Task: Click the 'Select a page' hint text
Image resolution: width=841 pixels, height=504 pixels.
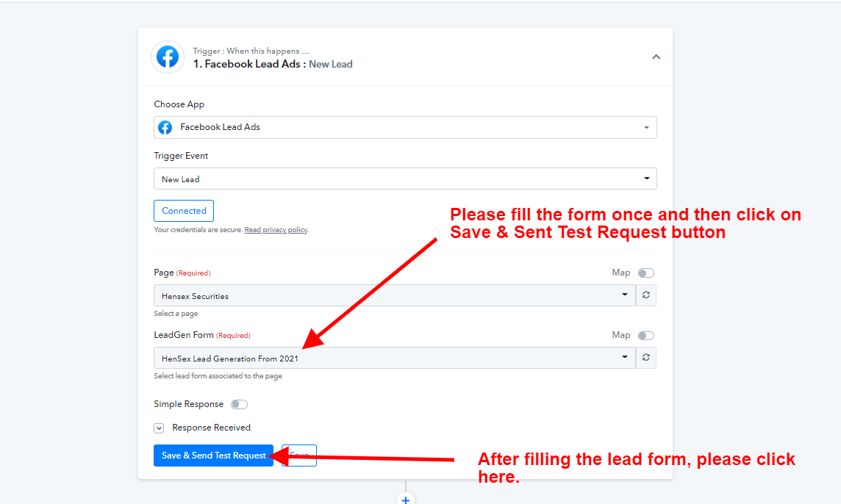Action: pos(176,314)
